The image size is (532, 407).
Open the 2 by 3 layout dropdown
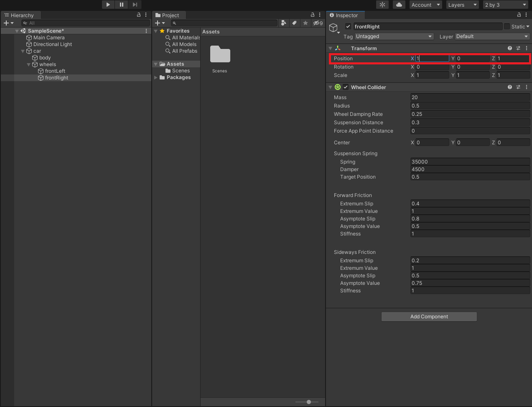(506, 5)
